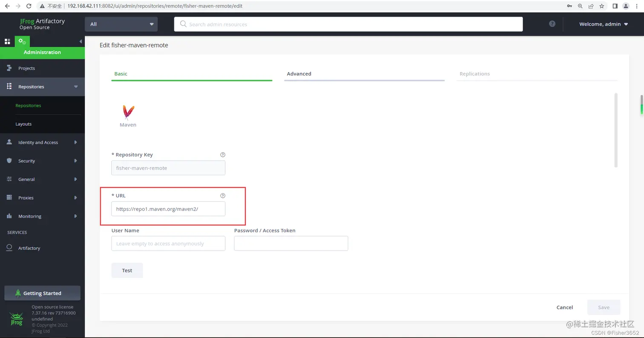
Task: Collapse the Repositories menu section
Action: point(76,87)
